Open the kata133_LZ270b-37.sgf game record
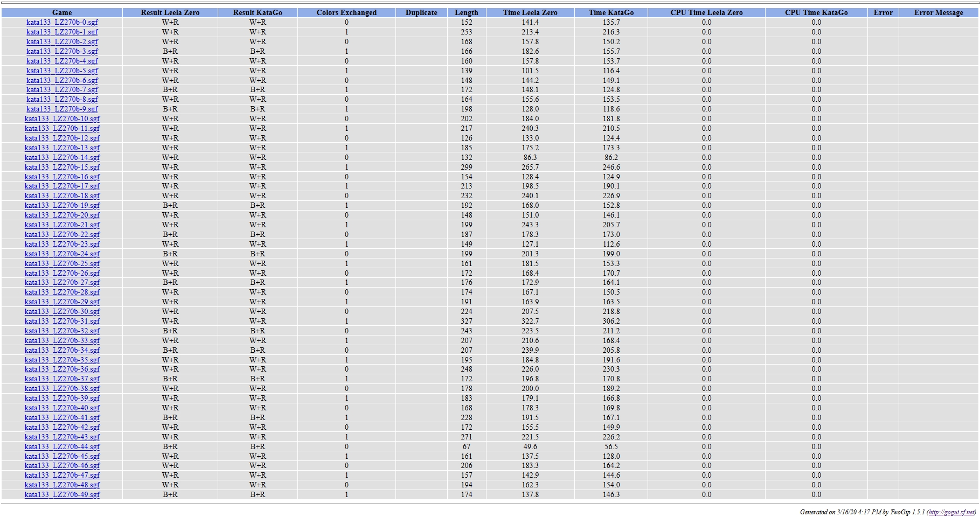 62,379
